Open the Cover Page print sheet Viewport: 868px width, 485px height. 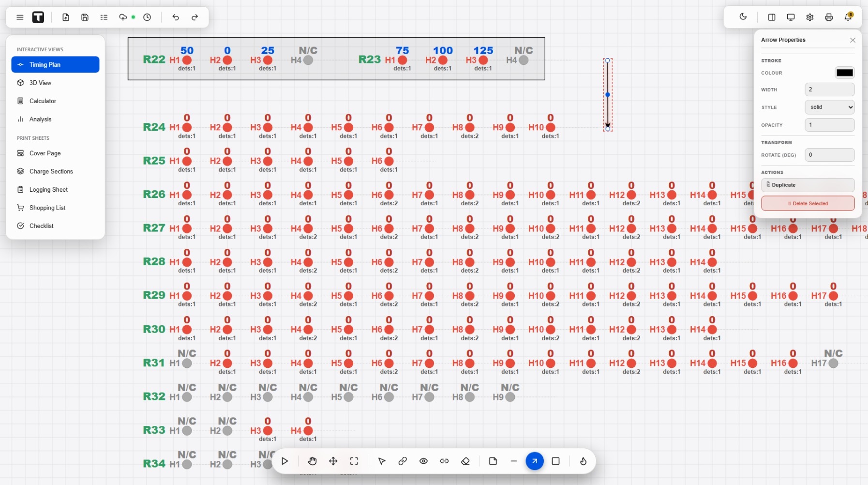[x=55, y=153]
